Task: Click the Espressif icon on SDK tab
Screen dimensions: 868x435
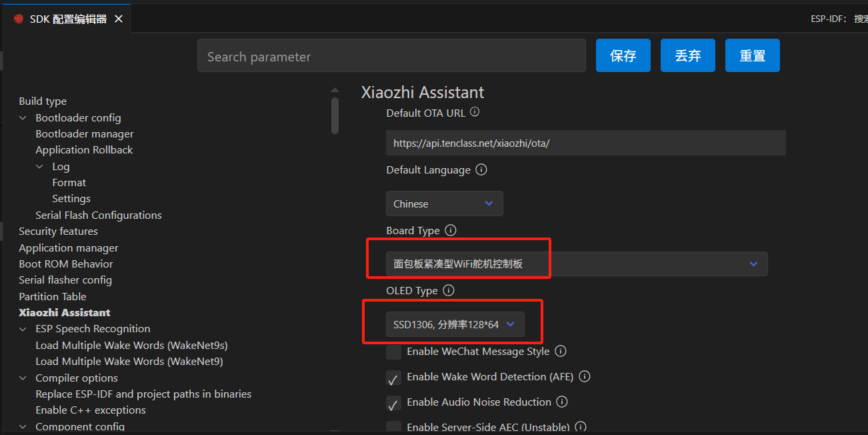Action: [x=19, y=19]
